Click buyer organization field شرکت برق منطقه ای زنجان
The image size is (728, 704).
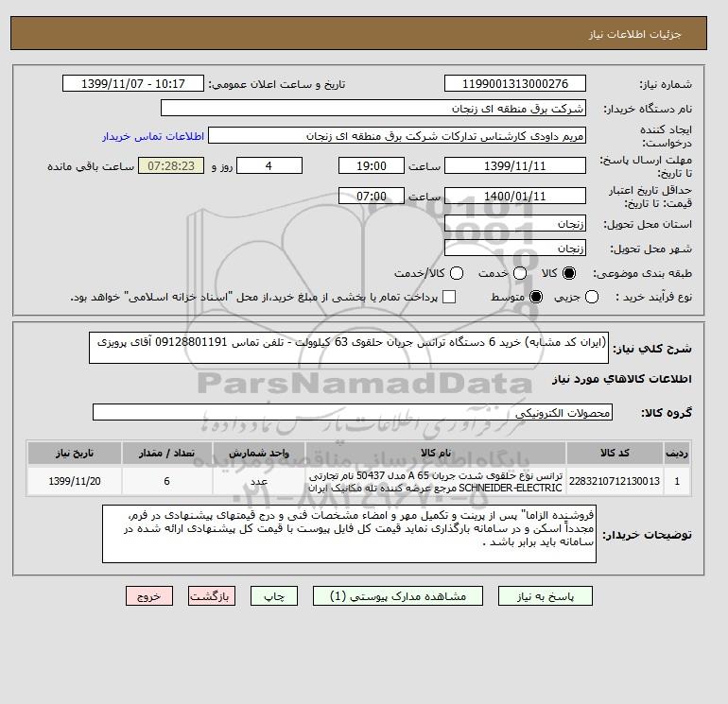373,108
